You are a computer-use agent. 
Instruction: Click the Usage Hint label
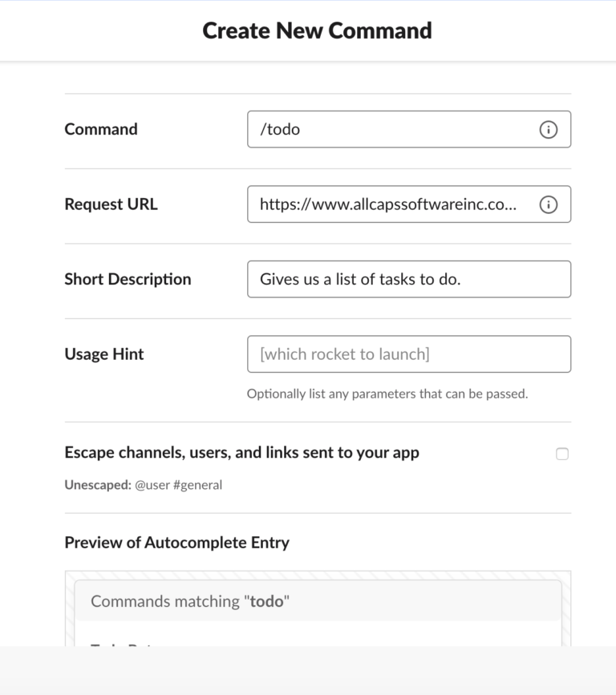103,354
